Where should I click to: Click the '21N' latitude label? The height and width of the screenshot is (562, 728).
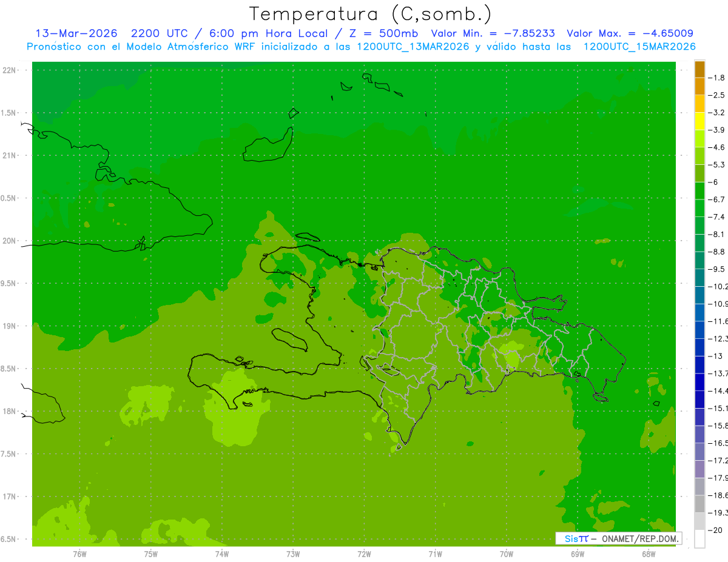coord(8,155)
